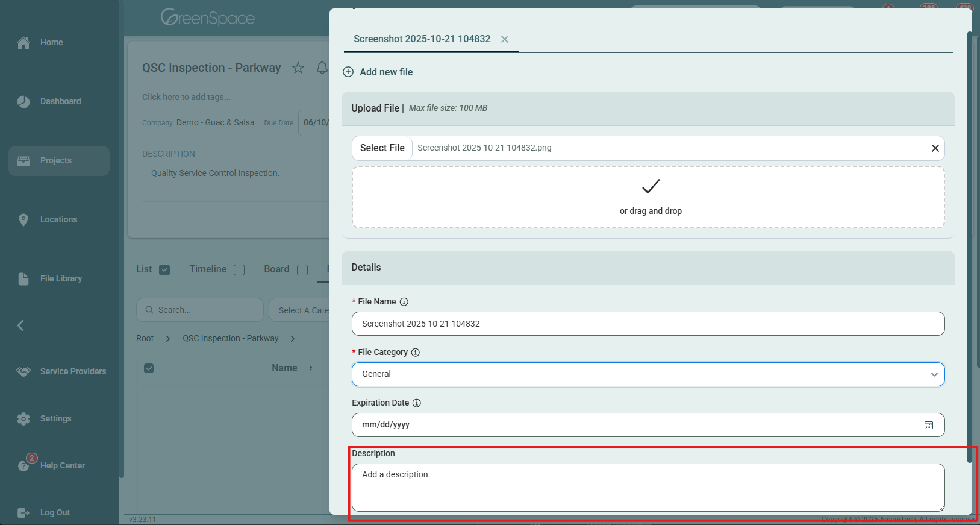Show the Expiration Date info icon

click(x=417, y=403)
